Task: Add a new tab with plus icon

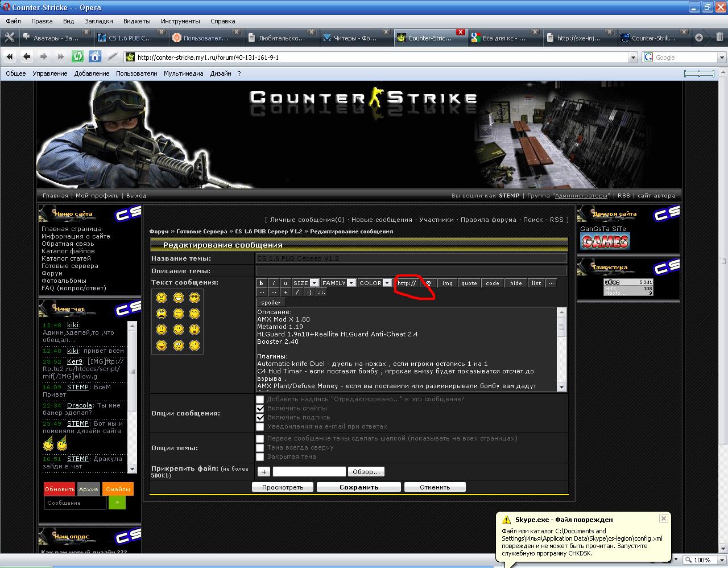Action: [x=699, y=38]
